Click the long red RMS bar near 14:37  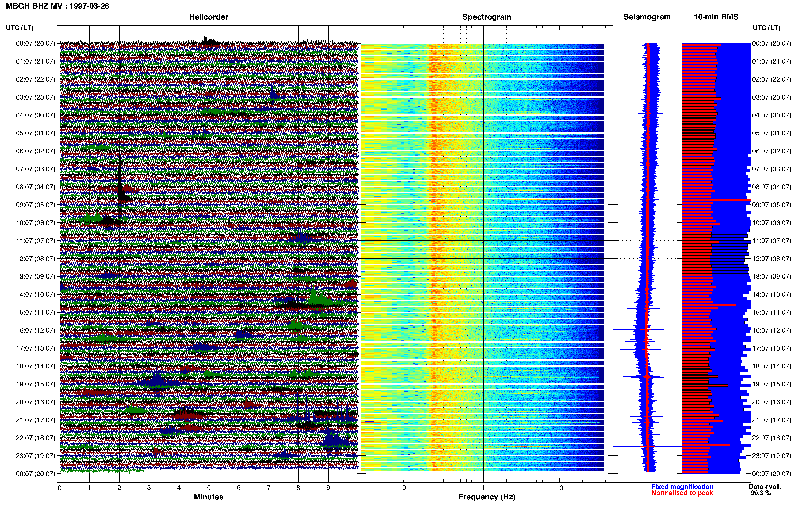709,305
